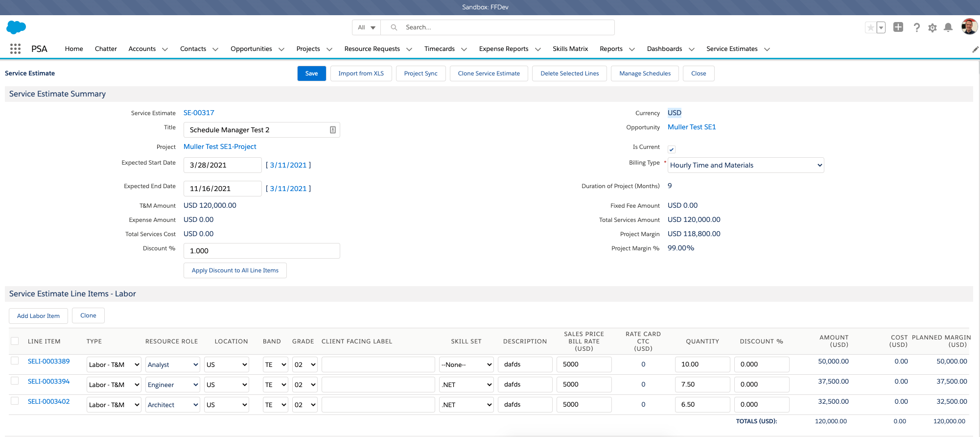The height and width of the screenshot is (437, 980).
Task: Expand the Timecards menu chevron
Action: pos(464,49)
